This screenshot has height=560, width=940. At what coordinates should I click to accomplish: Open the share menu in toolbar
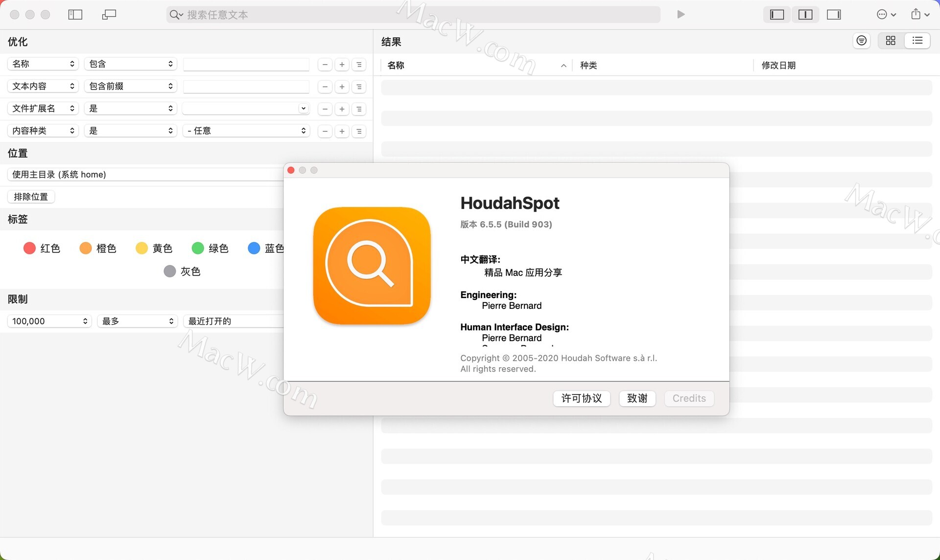[x=920, y=15]
